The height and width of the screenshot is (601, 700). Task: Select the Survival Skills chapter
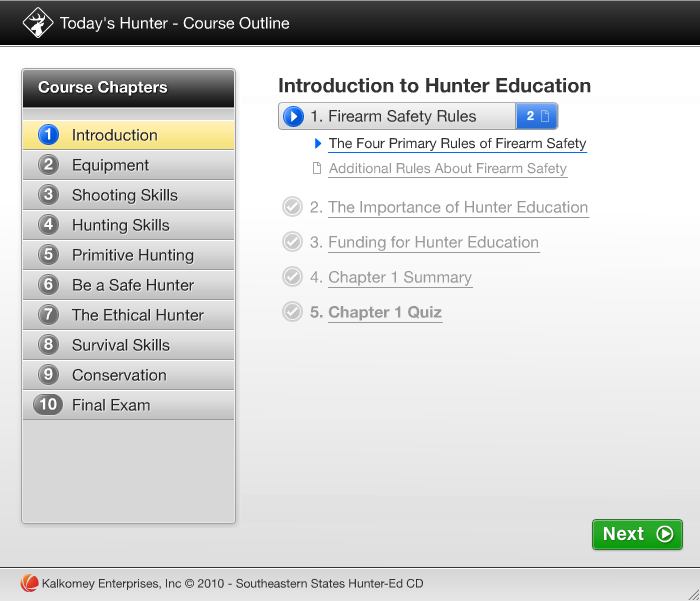point(120,345)
